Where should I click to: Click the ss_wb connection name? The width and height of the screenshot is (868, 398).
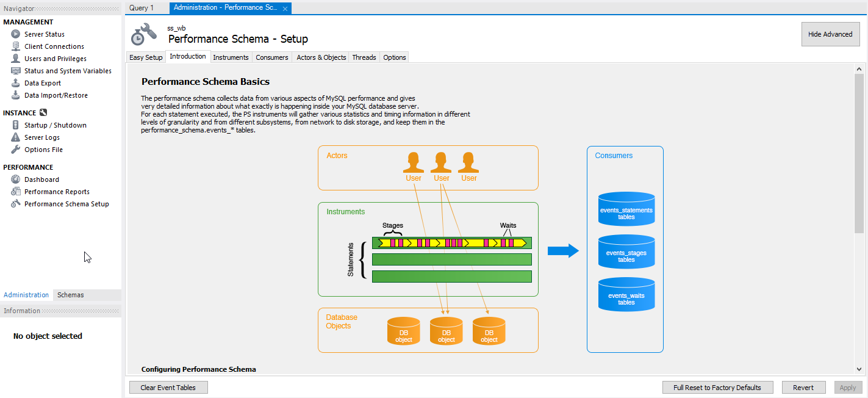tap(176, 28)
